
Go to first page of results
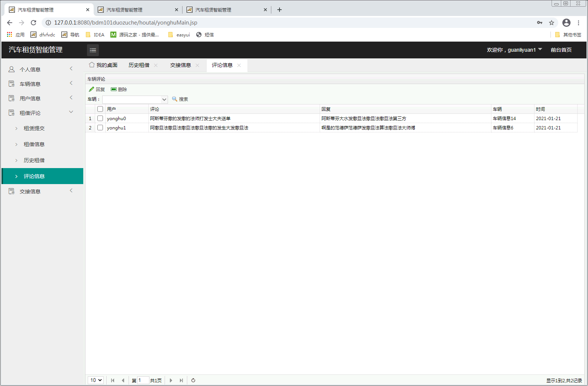coord(113,380)
